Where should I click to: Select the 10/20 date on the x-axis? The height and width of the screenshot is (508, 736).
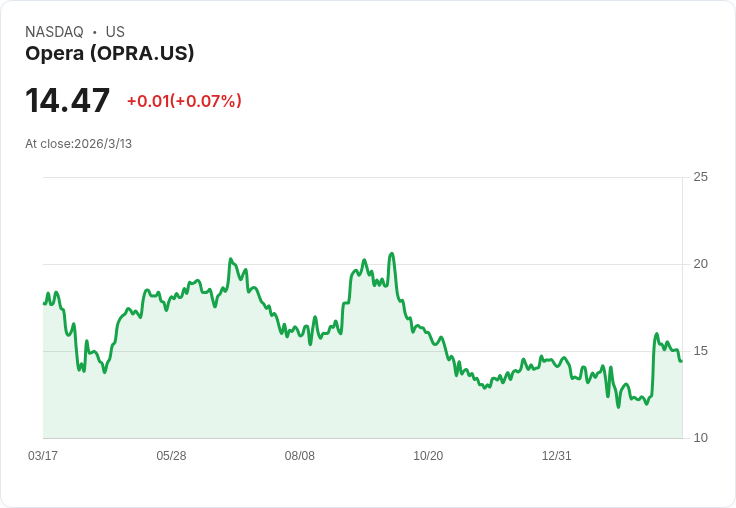(x=428, y=456)
